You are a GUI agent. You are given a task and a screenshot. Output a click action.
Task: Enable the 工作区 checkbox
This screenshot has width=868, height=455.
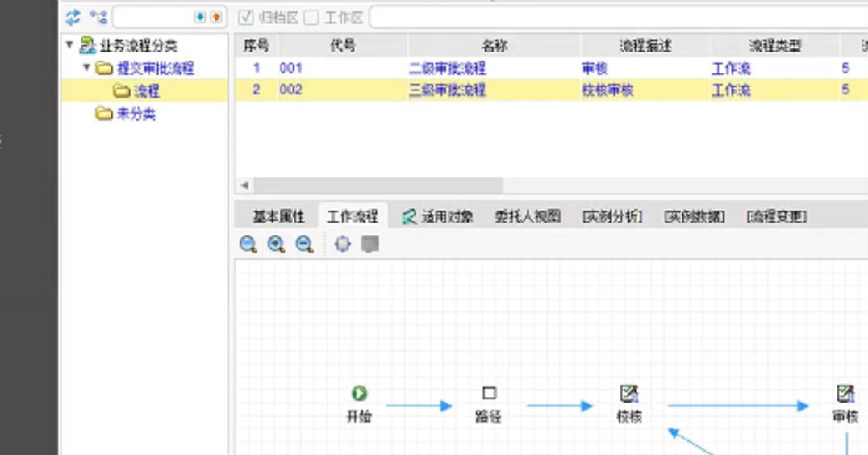(x=311, y=17)
